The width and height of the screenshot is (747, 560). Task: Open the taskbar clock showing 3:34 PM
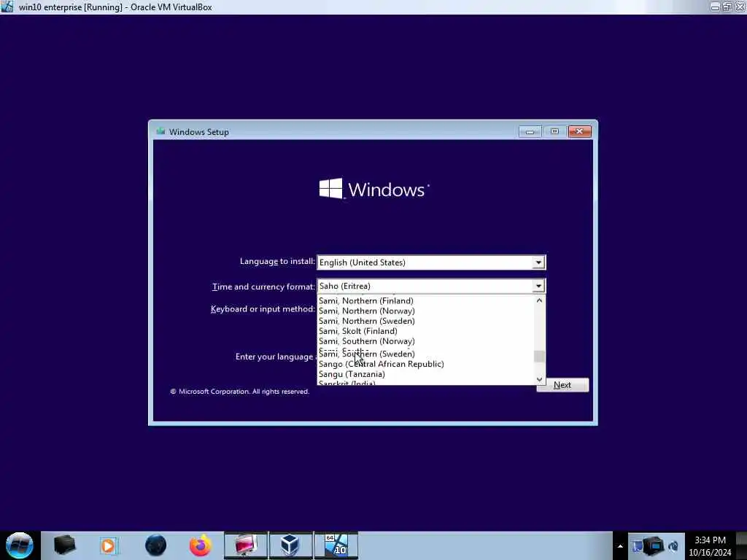coord(710,546)
